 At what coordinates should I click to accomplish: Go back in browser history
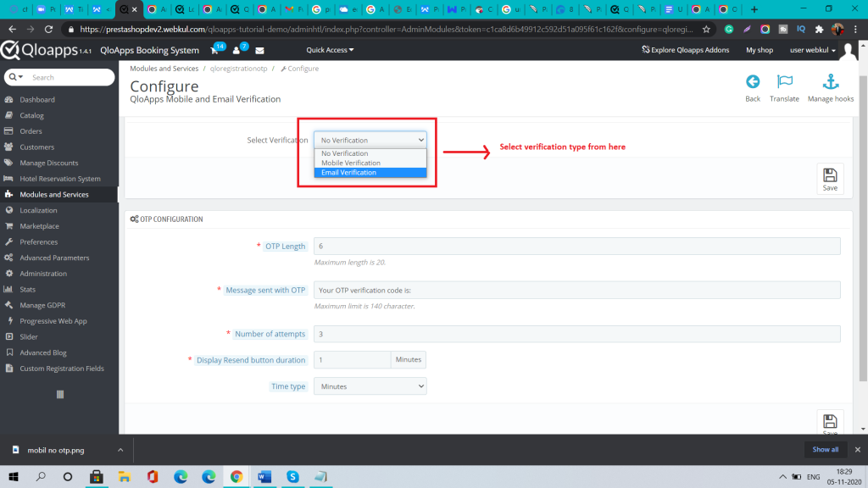point(13,30)
